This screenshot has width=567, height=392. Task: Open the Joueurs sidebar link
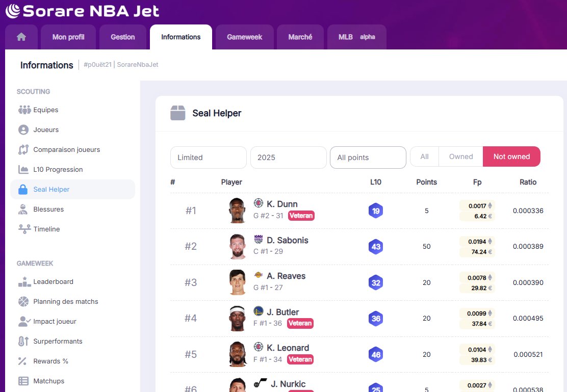pos(73,130)
